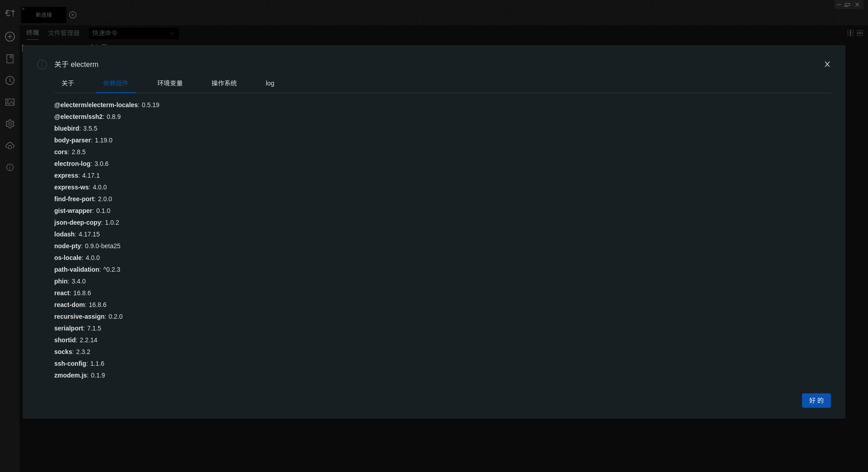The height and width of the screenshot is (472, 868).
Task: Click the 好的 button
Action: click(x=816, y=401)
